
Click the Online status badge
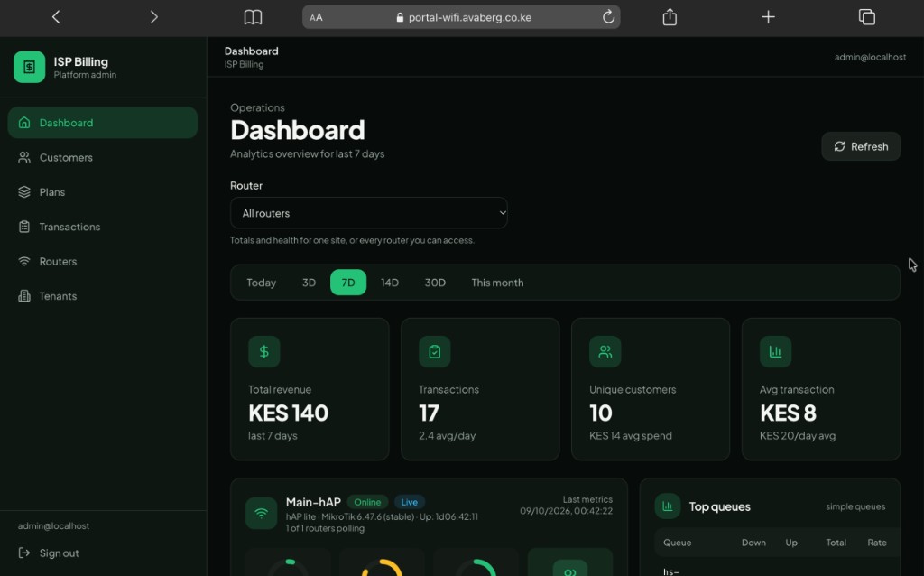(x=367, y=502)
